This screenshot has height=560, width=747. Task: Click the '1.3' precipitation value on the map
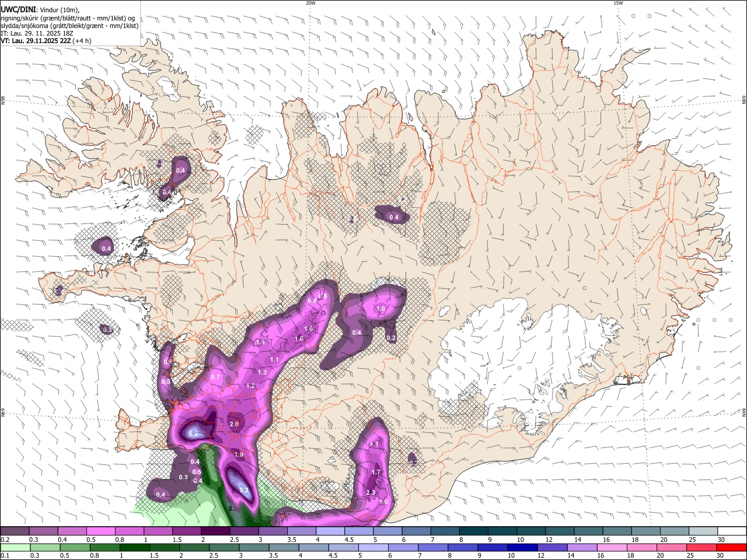pyautogui.click(x=262, y=372)
